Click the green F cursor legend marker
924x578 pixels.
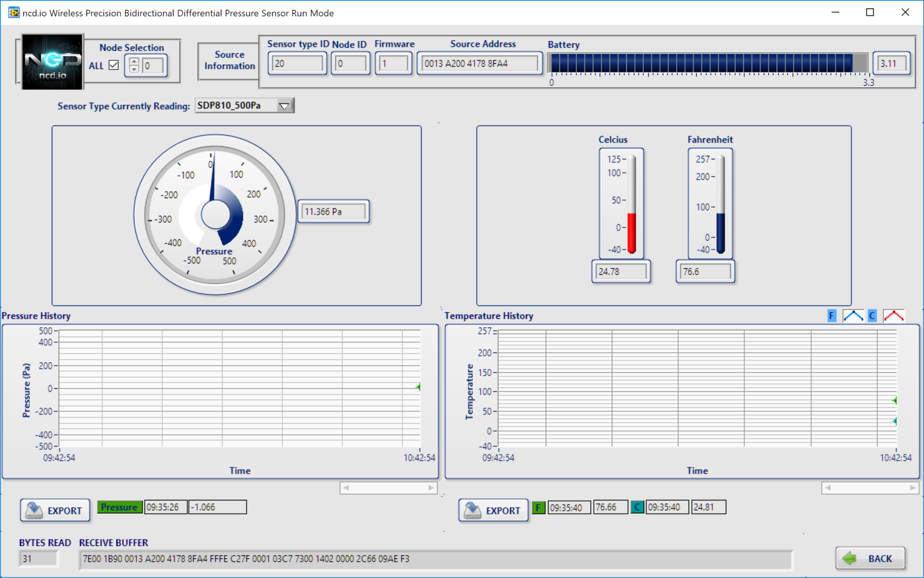point(538,508)
